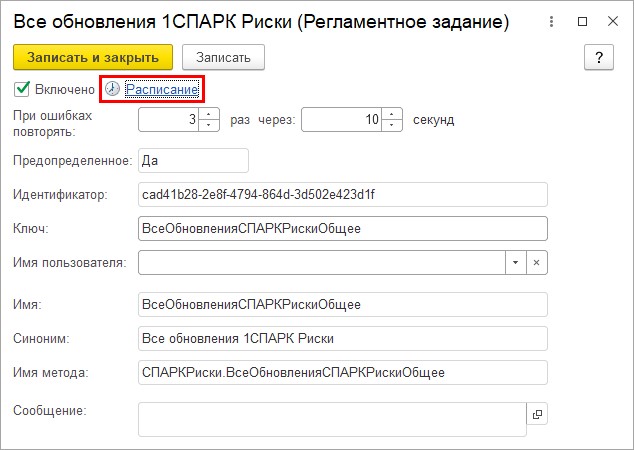Screen dimensions: 634x450
Task: Click the Ключ label
Action: (31, 228)
